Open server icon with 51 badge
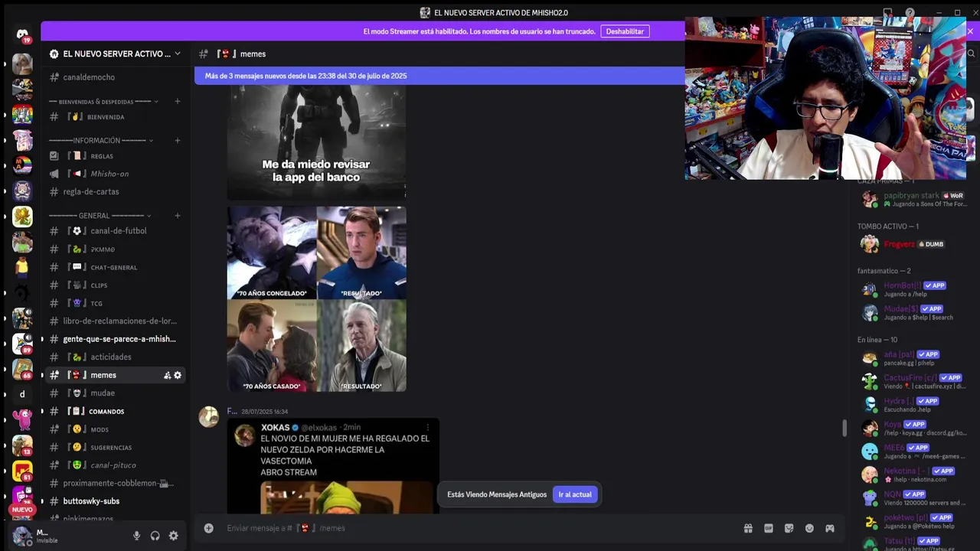This screenshot has width=980, height=551. click(x=22, y=471)
